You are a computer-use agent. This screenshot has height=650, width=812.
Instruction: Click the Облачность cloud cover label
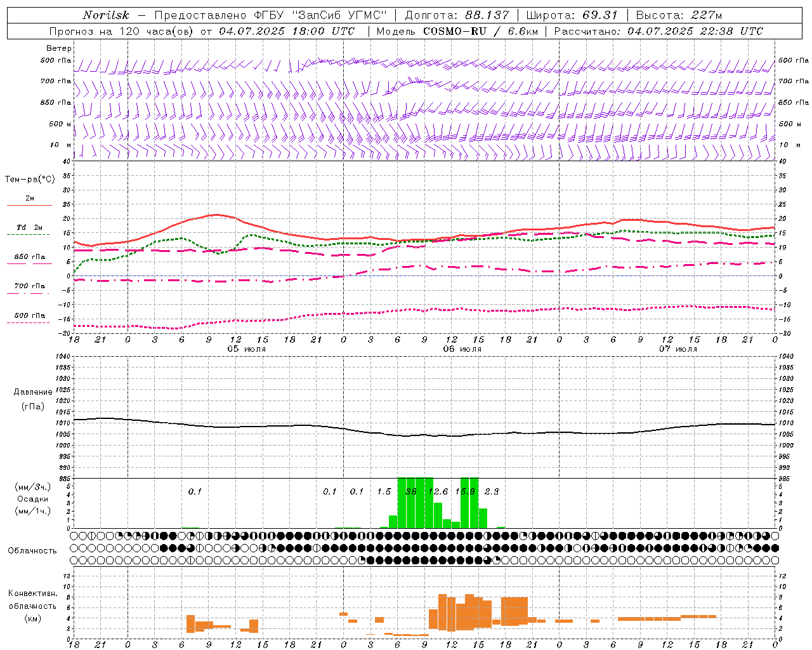[x=32, y=551]
